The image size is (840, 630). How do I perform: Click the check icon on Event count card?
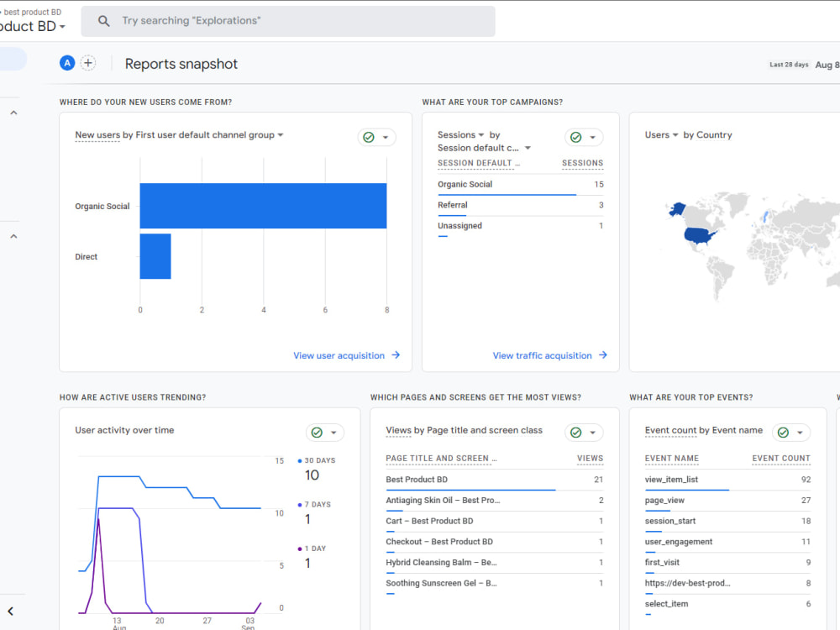click(783, 433)
